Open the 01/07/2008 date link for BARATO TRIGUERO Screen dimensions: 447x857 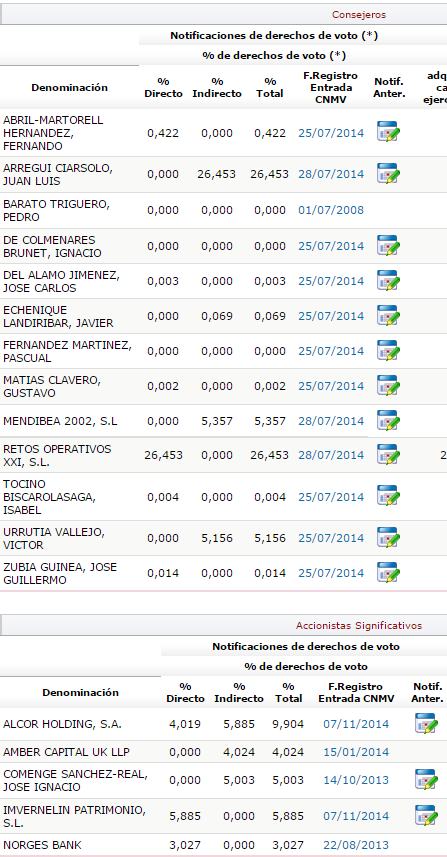click(x=331, y=210)
